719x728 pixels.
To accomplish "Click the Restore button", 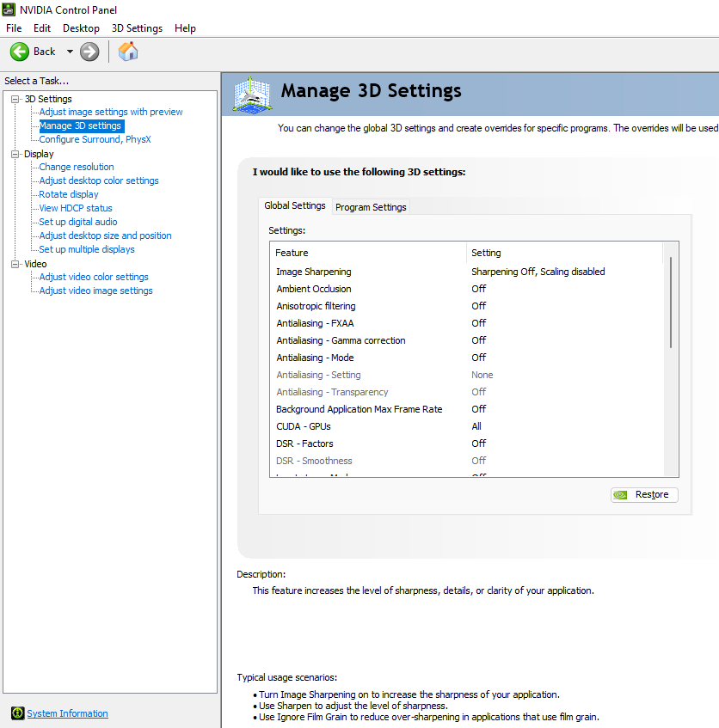I will (644, 494).
